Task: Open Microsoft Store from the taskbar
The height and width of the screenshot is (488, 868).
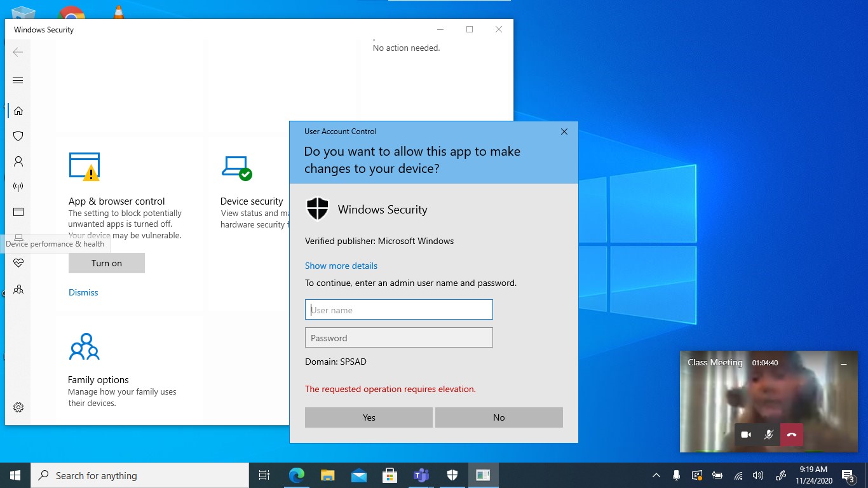Action: click(390, 475)
